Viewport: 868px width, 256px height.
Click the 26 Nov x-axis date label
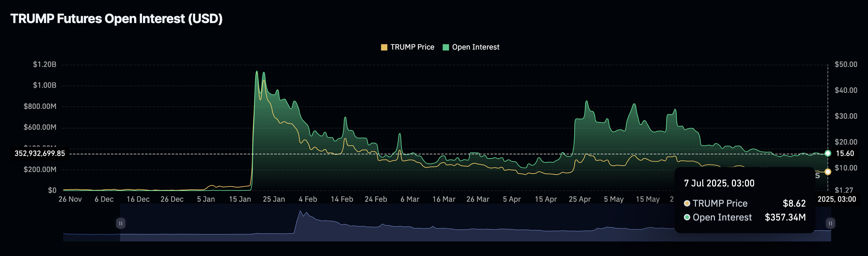tap(70, 199)
